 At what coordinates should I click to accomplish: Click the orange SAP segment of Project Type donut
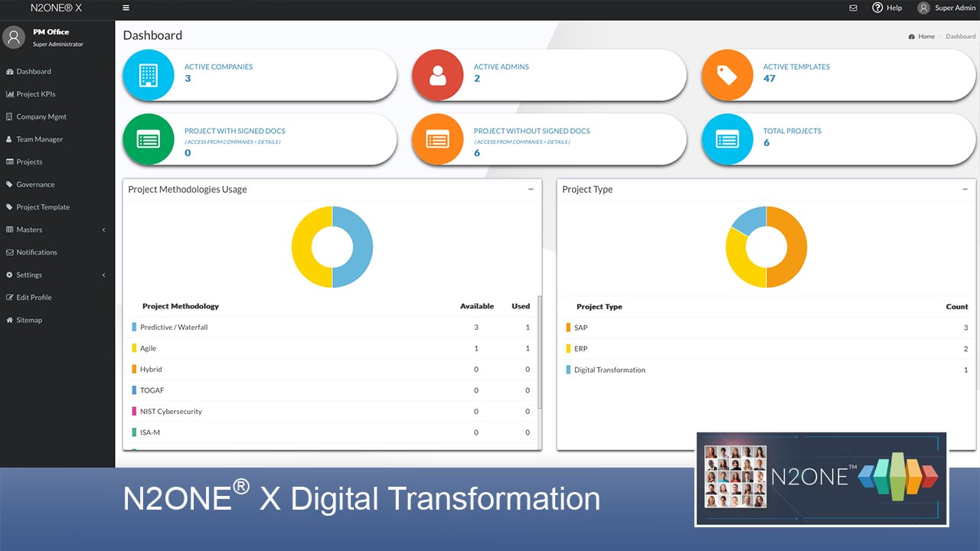pyautogui.click(x=797, y=247)
